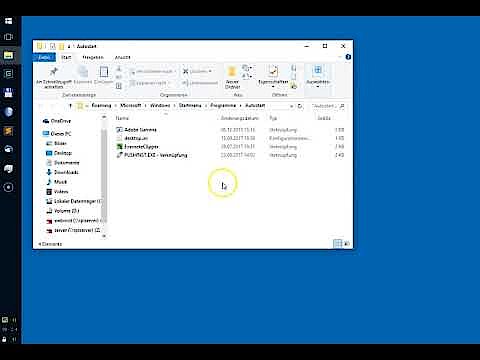This screenshot has height=360, width=480.
Task: Expand the Auswählen dropdown arrow
Action: coord(318,87)
